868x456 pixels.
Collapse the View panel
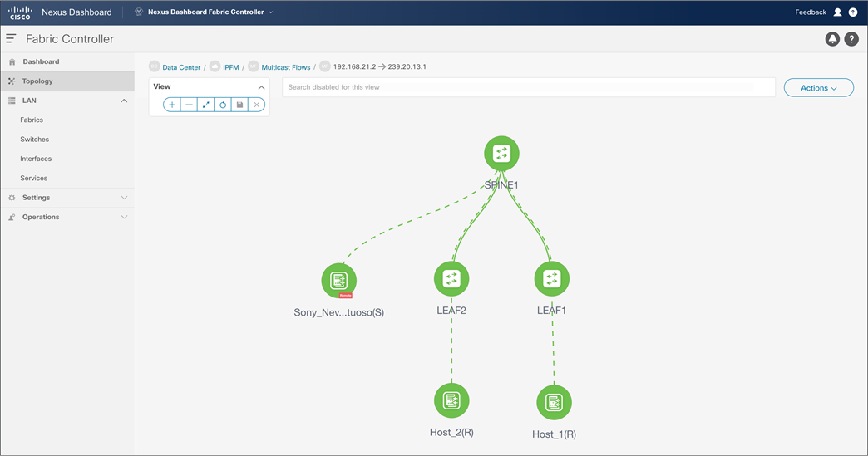click(x=261, y=87)
